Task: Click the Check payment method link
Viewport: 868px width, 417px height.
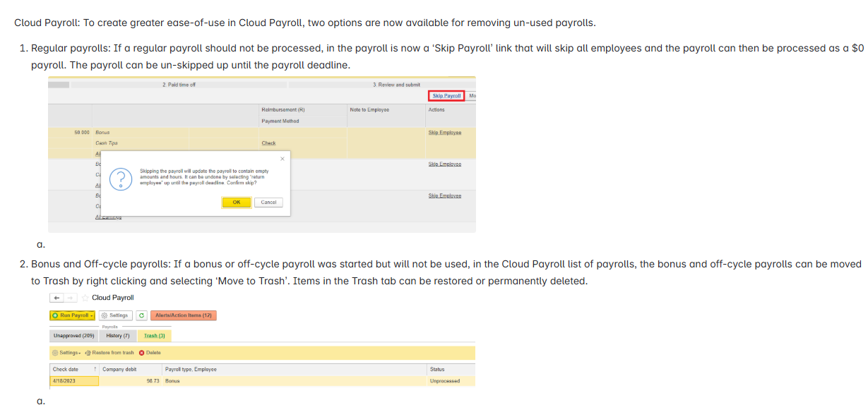Action: click(268, 143)
